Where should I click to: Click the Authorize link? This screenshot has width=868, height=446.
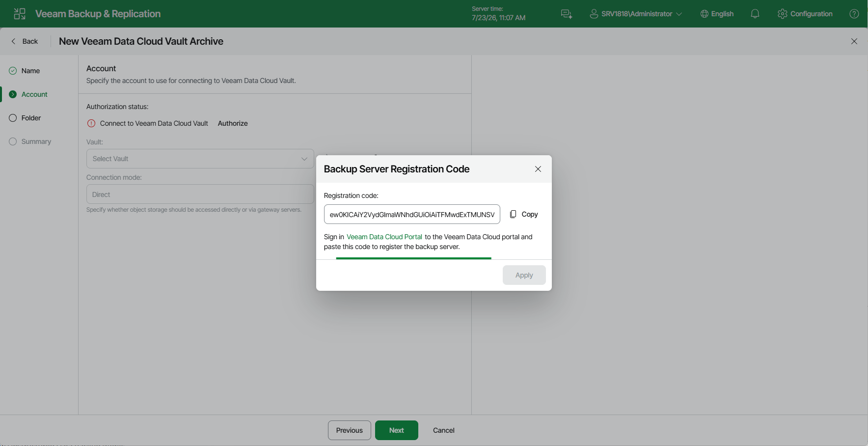tap(233, 123)
